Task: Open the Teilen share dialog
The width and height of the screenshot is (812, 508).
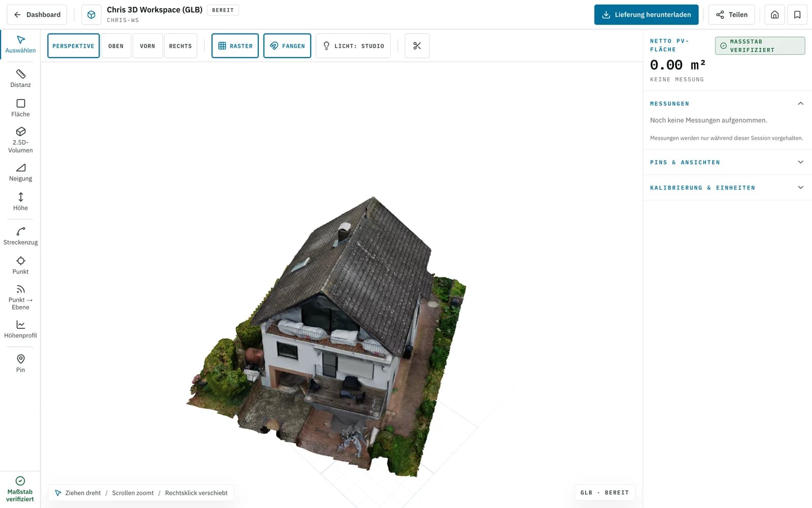Action: [x=732, y=15]
